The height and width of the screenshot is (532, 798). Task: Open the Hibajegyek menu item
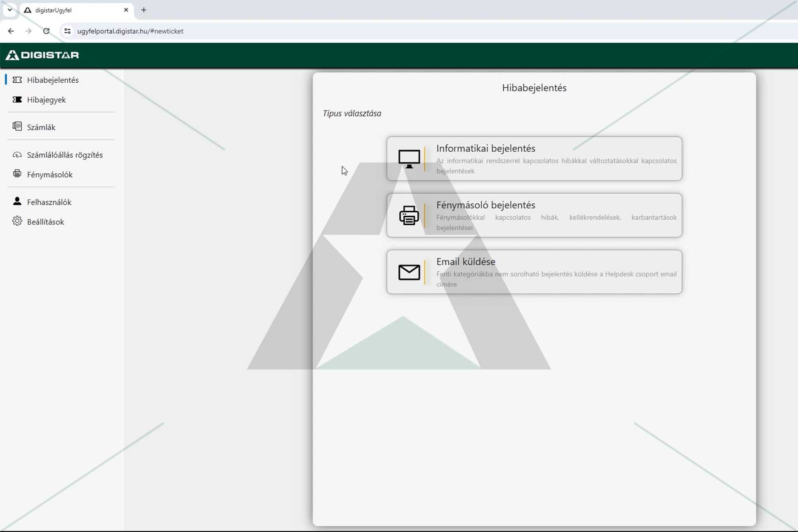[46, 100]
